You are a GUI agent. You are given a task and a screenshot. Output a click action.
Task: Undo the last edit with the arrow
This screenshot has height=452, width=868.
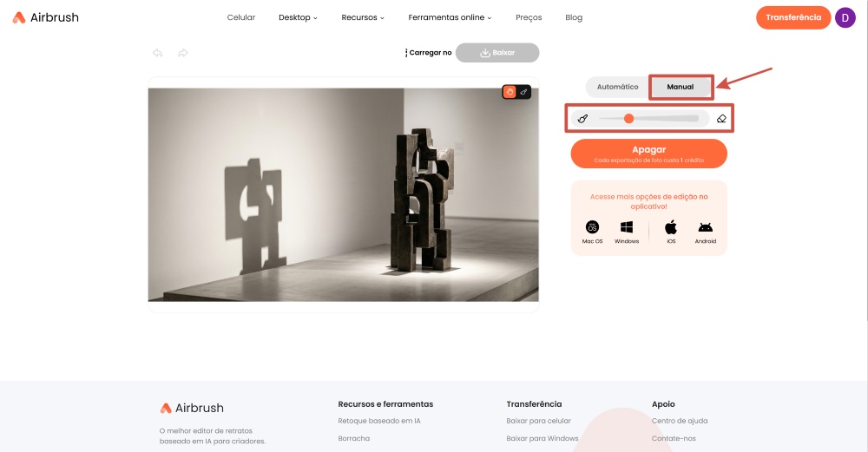[x=158, y=53]
